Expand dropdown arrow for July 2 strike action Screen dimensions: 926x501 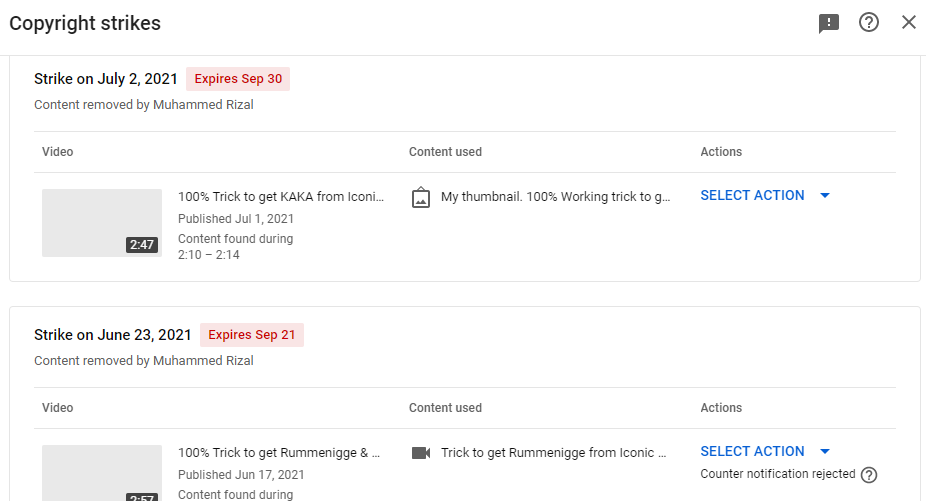pos(825,196)
